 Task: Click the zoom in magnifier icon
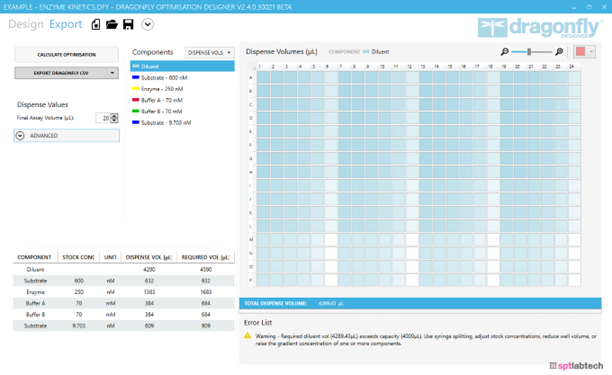pos(559,52)
